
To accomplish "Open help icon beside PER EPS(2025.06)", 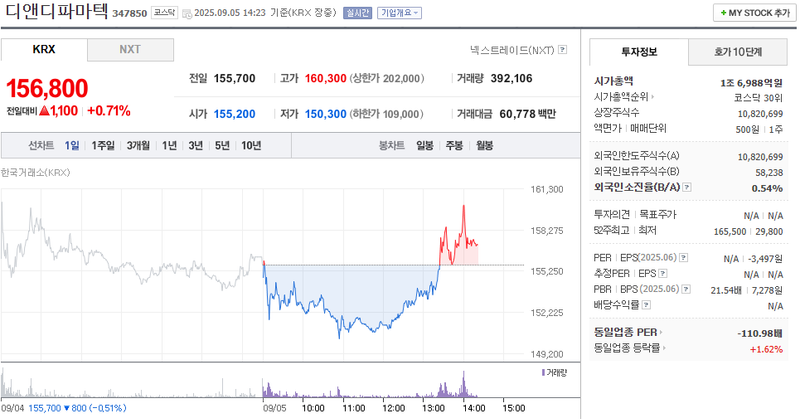I will pos(684,258).
